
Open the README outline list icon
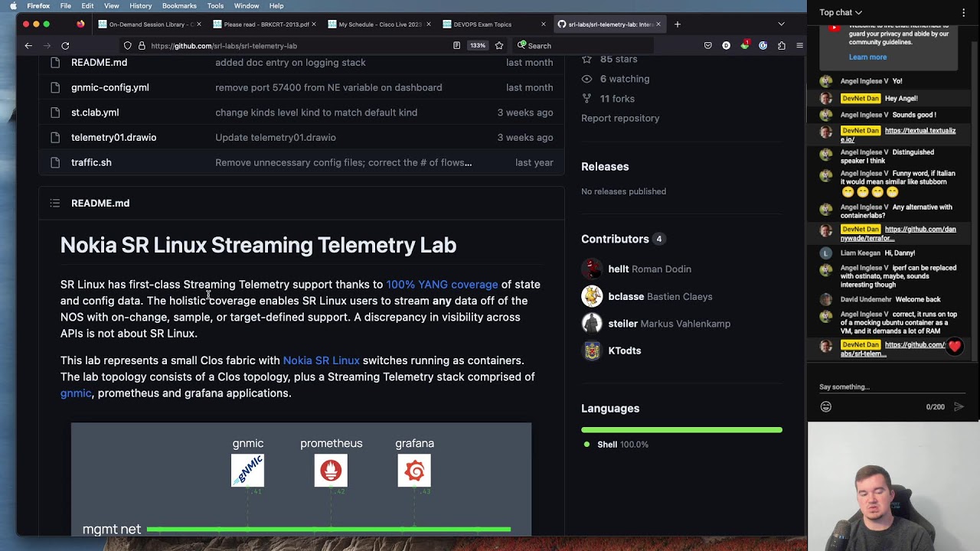point(55,203)
